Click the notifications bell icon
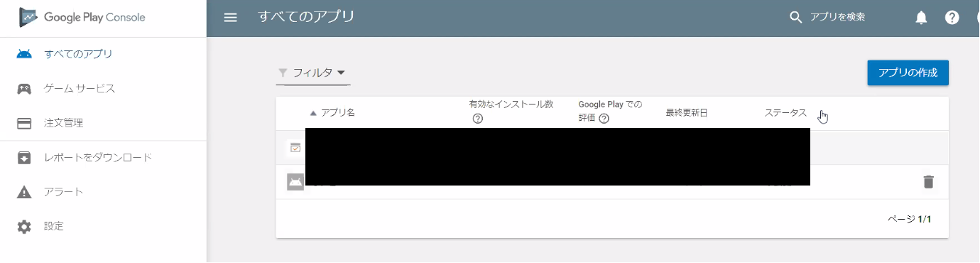The image size is (980, 263). coord(921,18)
